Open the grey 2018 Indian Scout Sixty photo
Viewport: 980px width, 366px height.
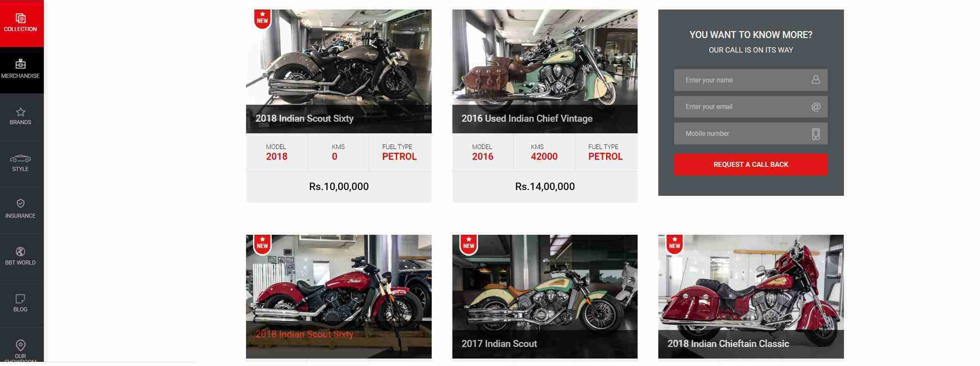tap(339, 71)
